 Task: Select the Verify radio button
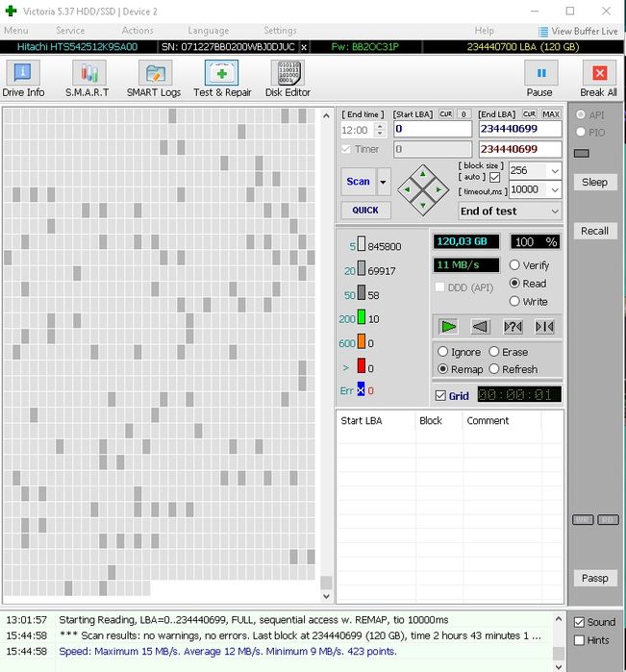click(514, 265)
